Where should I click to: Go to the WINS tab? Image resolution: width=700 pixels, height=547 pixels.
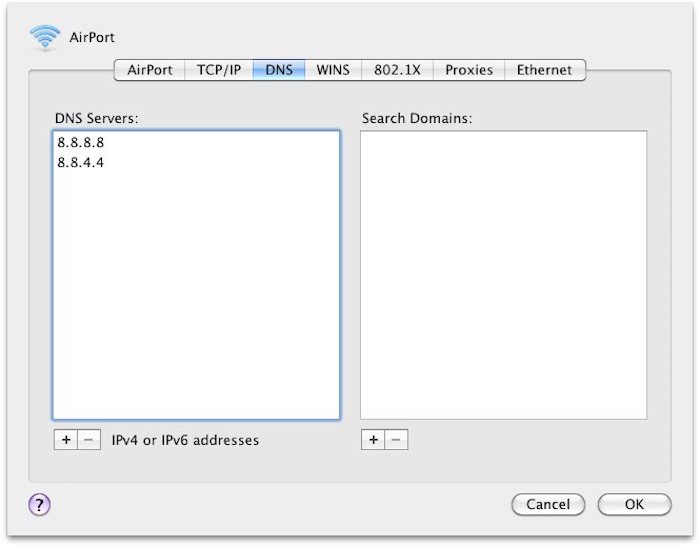pyautogui.click(x=333, y=70)
